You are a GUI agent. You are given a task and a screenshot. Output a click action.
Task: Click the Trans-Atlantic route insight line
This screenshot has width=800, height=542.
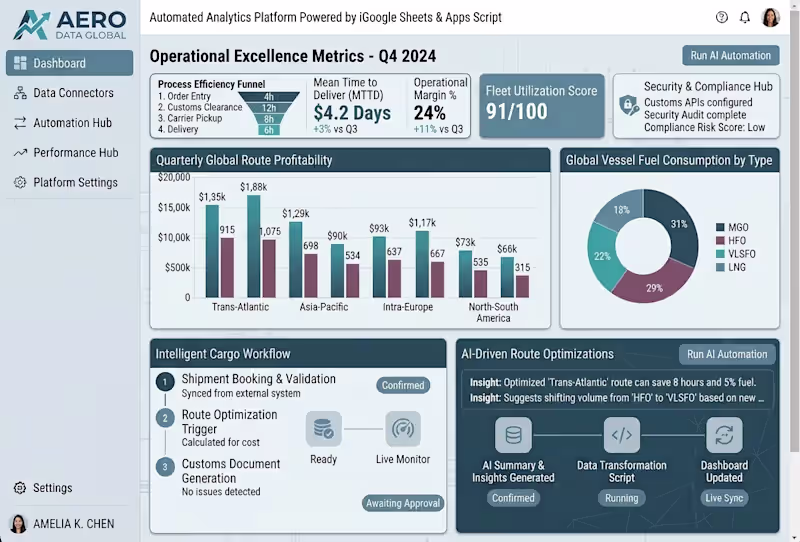coord(613,382)
